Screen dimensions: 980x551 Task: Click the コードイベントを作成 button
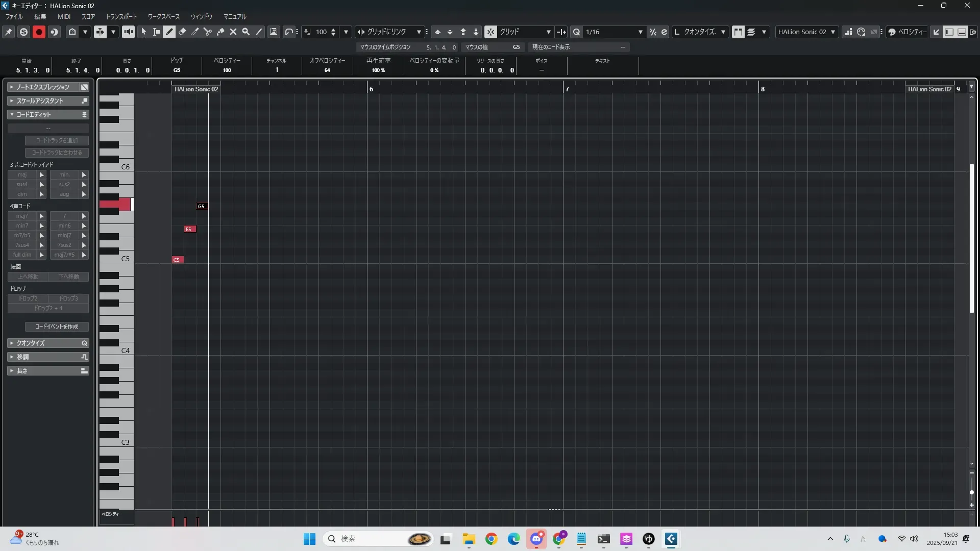point(57,327)
